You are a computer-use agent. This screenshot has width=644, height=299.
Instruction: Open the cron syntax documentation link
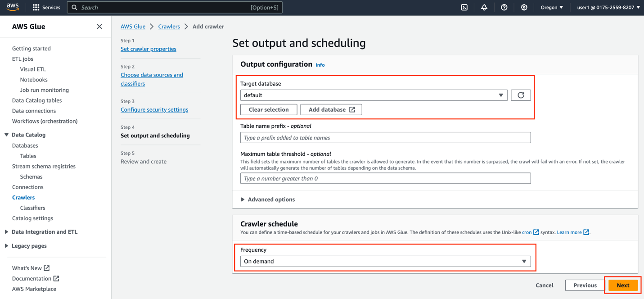pyautogui.click(x=527, y=232)
